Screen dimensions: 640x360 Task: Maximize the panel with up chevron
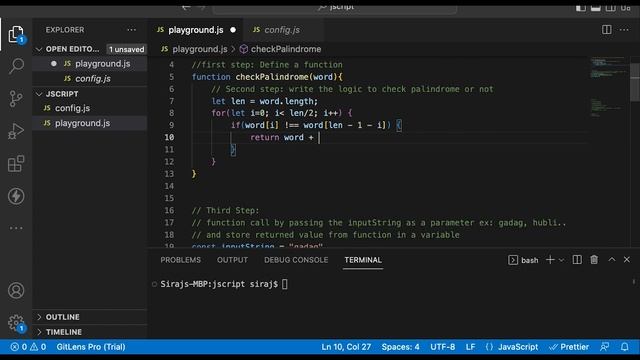coord(612,260)
